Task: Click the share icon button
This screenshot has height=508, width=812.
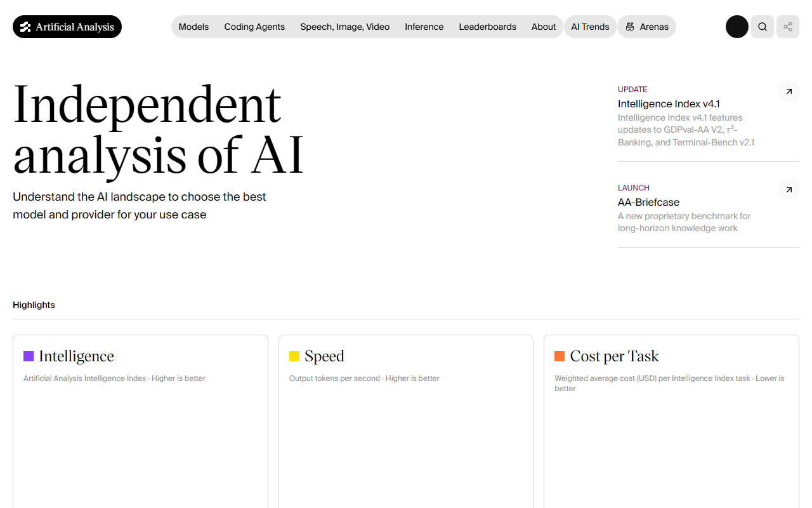Action: tap(788, 27)
